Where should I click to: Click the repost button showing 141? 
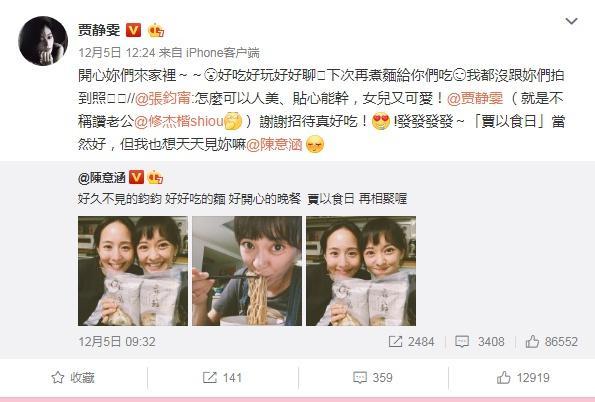coord(222,378)
